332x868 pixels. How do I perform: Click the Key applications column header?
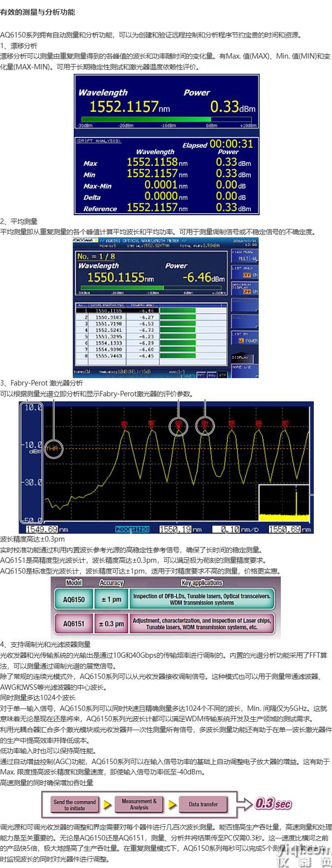pyautogui.click(x=202, y=583)
